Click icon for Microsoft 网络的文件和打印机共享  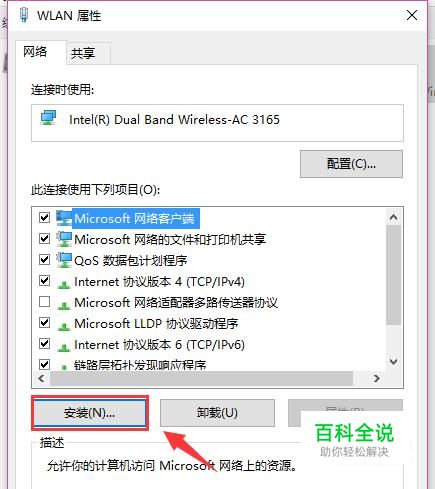(64, 239)
